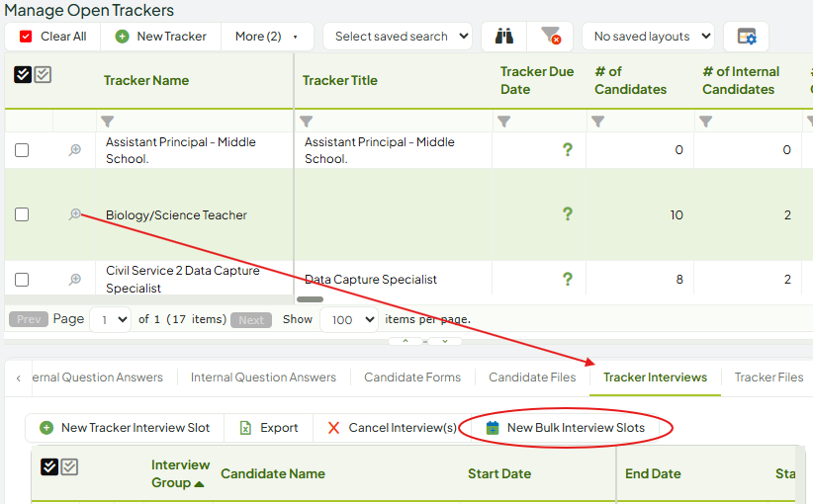
Task: Select all trackers with black check icon
Action: 23,74
